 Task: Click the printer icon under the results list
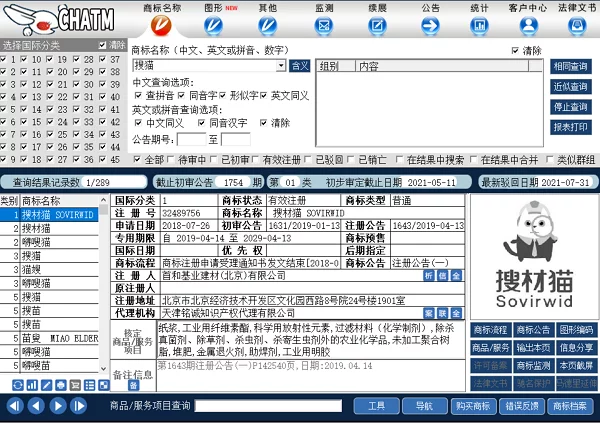pyautogui.click(x=61, y=385)
